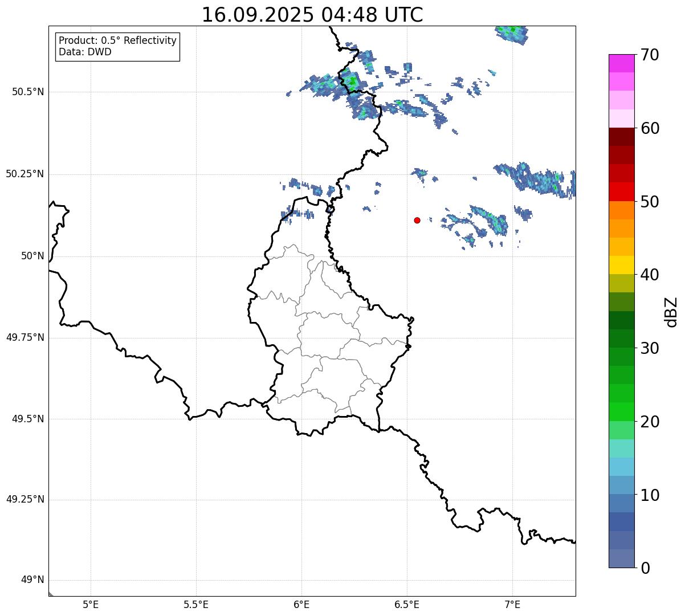Pick the bright green swatch just above 20 dBZ

coord(621,412)
